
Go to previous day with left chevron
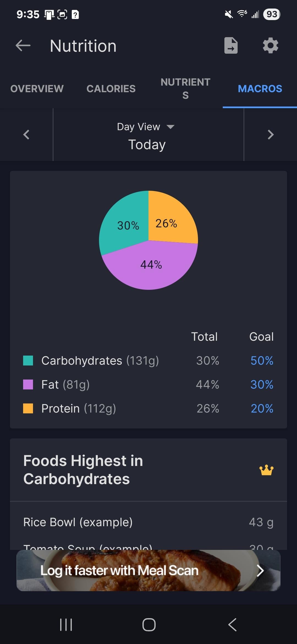pyautogui.click(x=26, y=135)
